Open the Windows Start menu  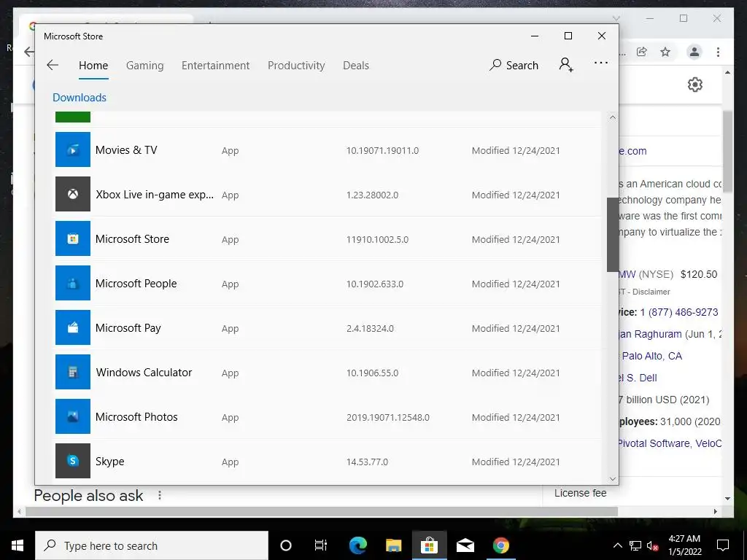pos(18,545)
